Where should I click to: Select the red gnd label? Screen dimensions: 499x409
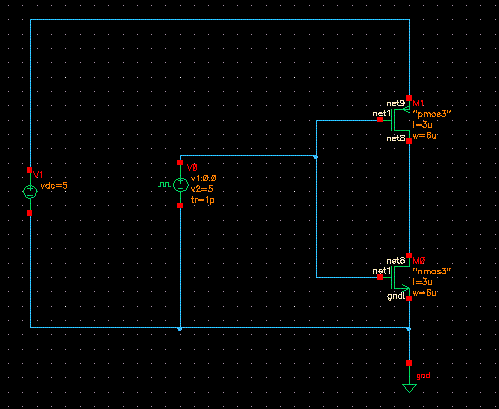(x=423, y=376)
